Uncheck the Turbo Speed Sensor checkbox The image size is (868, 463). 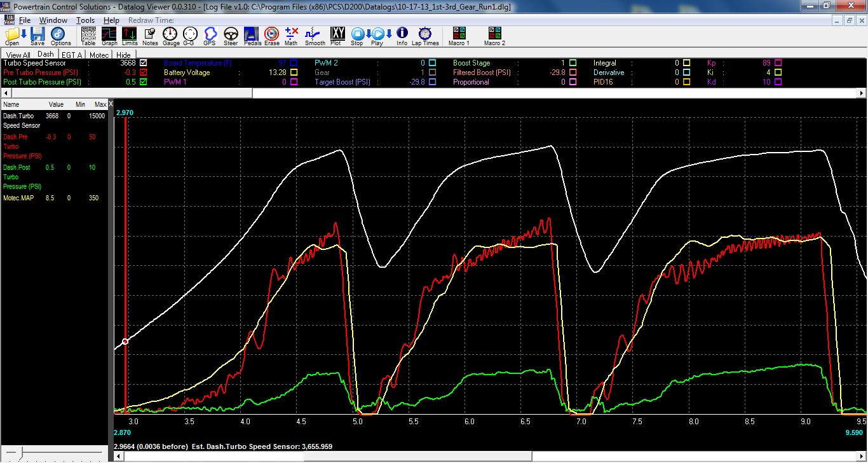[143, 63]
